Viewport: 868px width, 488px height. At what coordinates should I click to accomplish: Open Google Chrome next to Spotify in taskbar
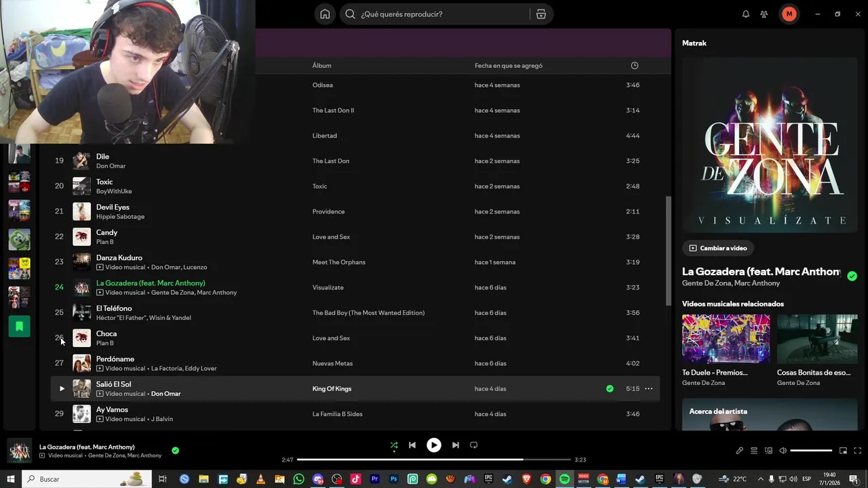[x=545, y=479]
